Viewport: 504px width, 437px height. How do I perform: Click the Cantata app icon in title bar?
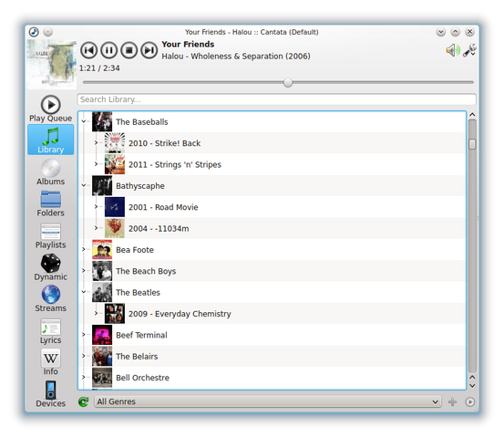coord(34,32)
